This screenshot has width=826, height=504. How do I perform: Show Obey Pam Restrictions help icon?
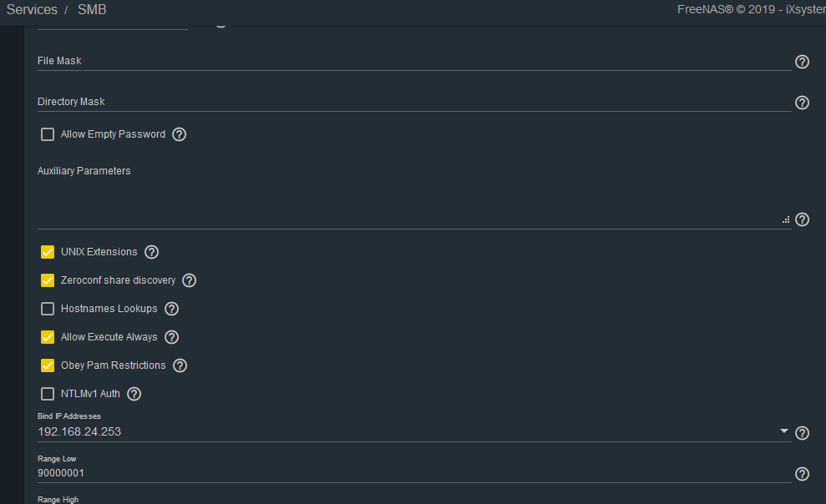point(180,365)
